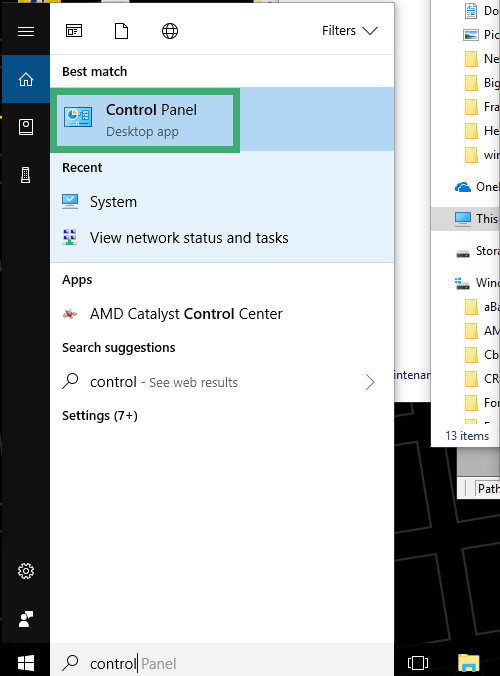This screenshot has height=676, width=500.
Task: Click the System monitor icon in Recent
Action: (x=70, y=201)
